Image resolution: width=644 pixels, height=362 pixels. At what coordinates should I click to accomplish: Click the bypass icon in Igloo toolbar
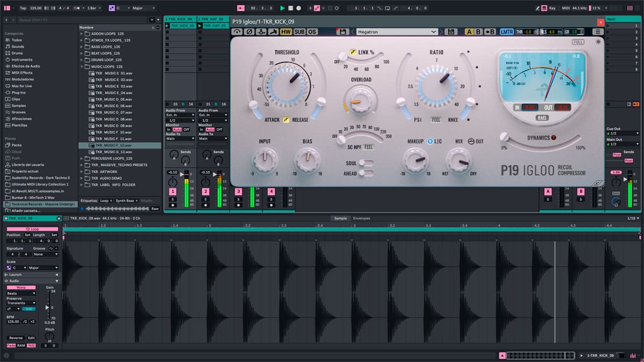237,32
